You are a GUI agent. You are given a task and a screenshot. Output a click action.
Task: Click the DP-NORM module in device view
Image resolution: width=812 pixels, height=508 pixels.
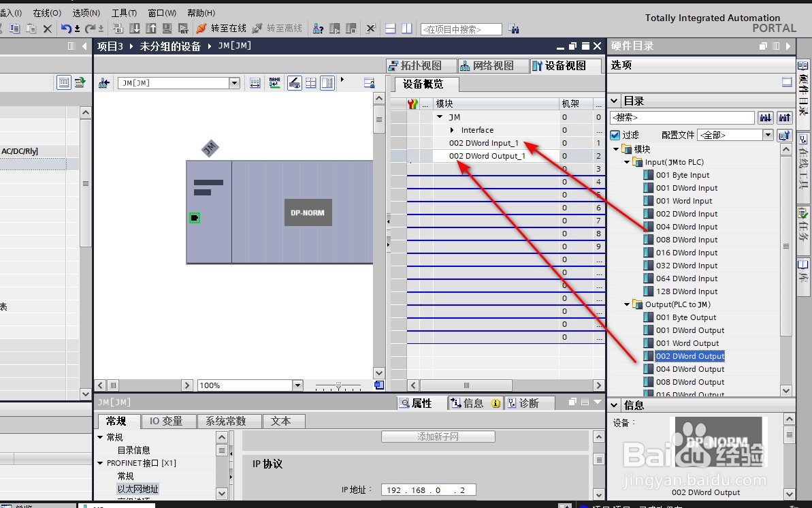pyautogui.click(x=308, y=212)
